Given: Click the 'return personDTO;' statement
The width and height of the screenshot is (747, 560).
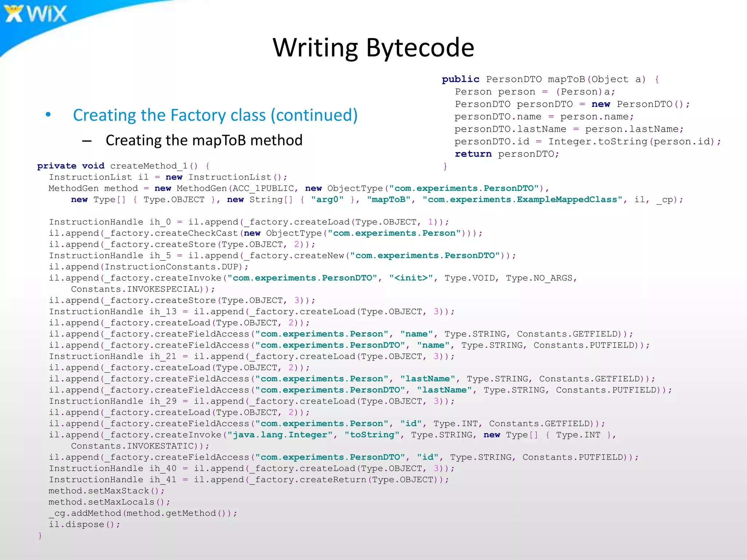Looking at the screenshot, I should pos(507,154).
